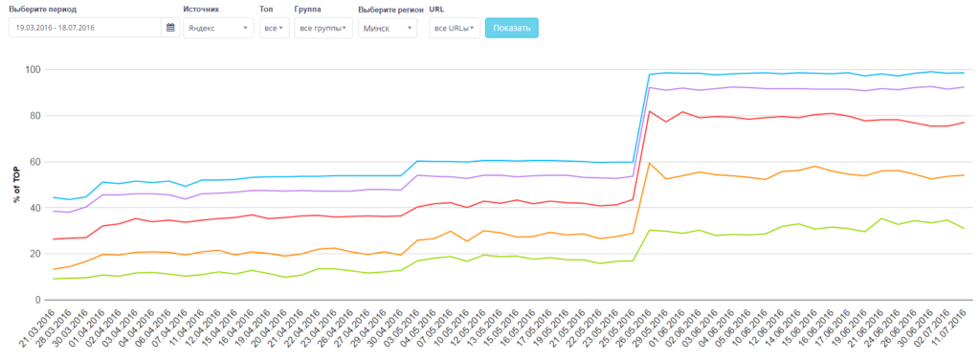Expand the Топ dropdown set to все

click(x=275, y=28)
